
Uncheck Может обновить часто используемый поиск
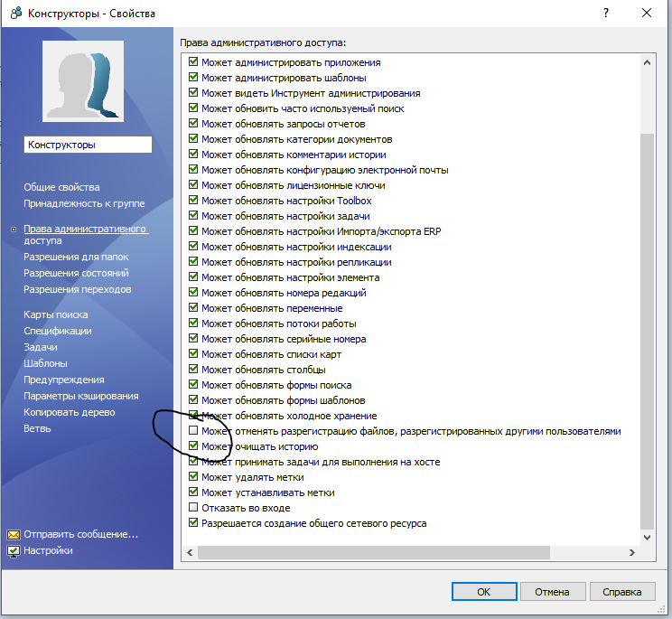(x=193, y=108)
